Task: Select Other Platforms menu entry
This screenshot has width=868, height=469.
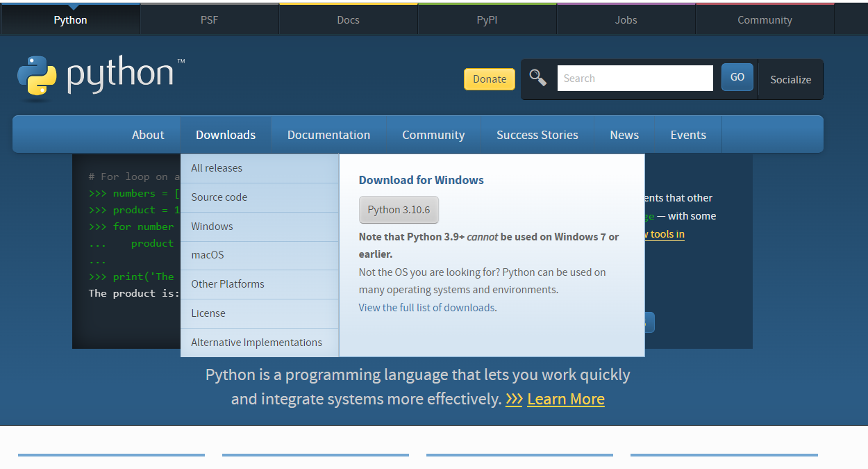Action: [260, 284]
